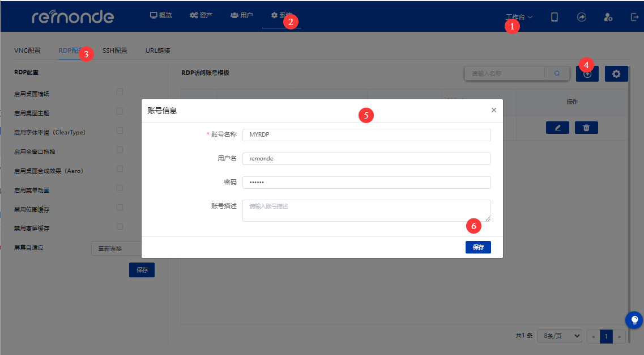The height and width of the screenshot is (355, 644).
Task: Edit the existing RDP account template
Action: pyautogui.click(x=557, y=128)
